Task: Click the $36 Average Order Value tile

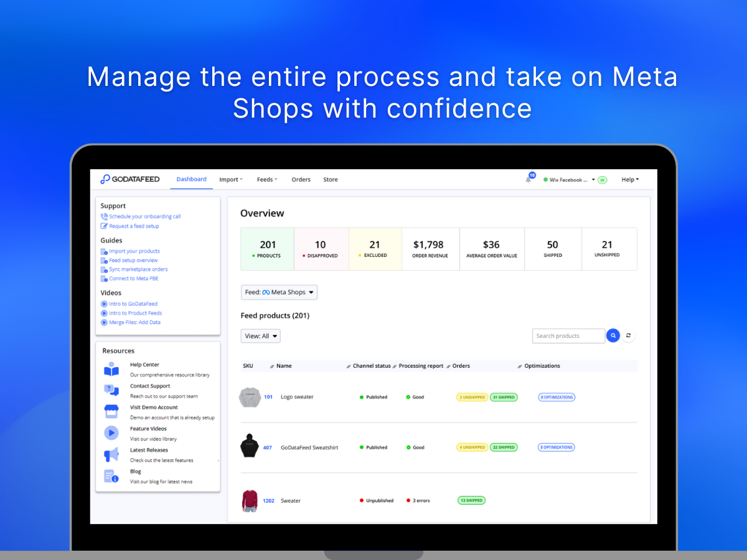Action: point(491,249)
